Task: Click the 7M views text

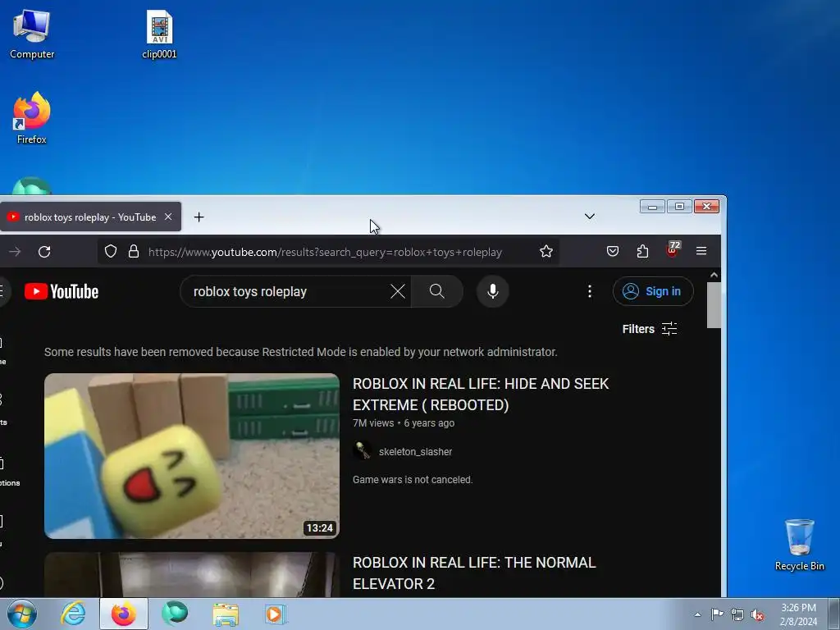Action: [373, 423]
